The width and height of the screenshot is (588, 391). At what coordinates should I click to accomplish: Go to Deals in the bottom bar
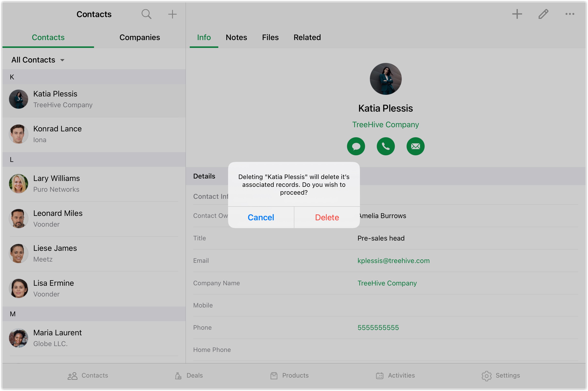point(189,375)
